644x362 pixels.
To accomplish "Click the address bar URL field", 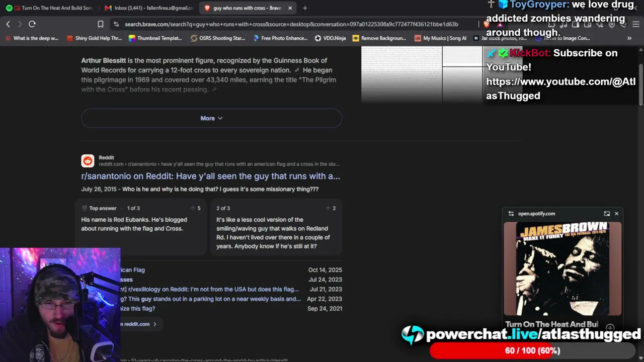I will [x=292, y=24].
